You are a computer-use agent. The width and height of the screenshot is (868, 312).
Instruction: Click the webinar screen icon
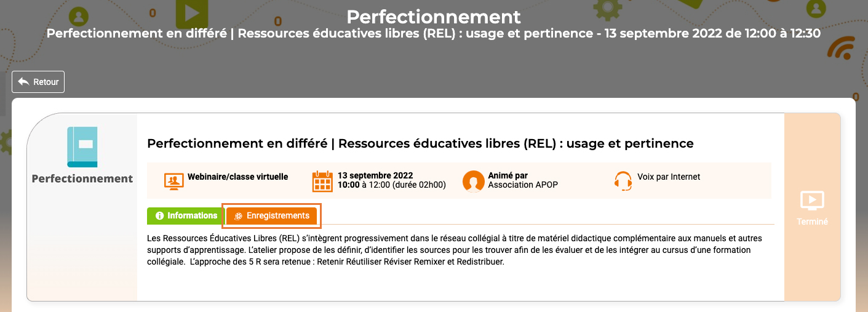(x=174, y=181)
